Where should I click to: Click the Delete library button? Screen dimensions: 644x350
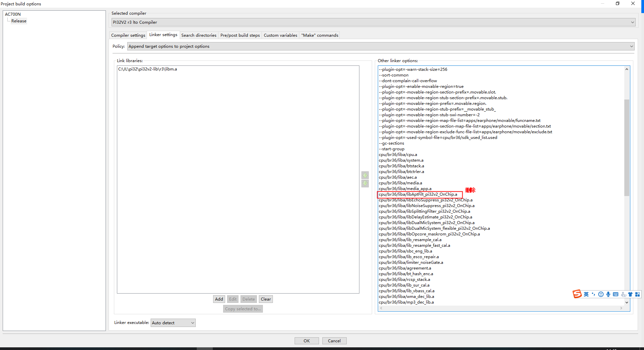(x=249, y=299)
